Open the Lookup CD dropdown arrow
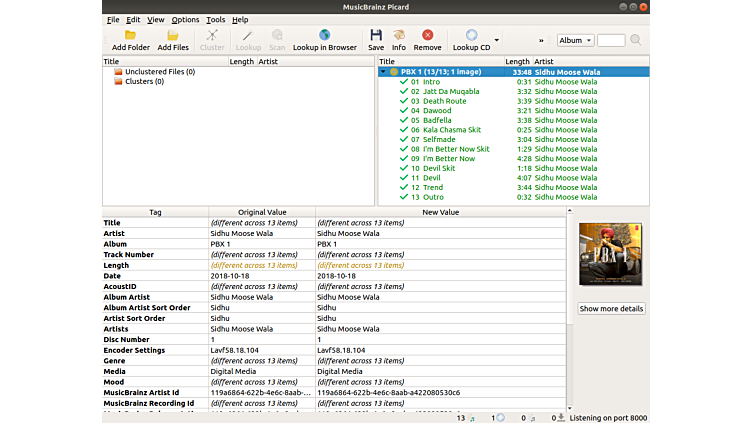 pos(497,41)
